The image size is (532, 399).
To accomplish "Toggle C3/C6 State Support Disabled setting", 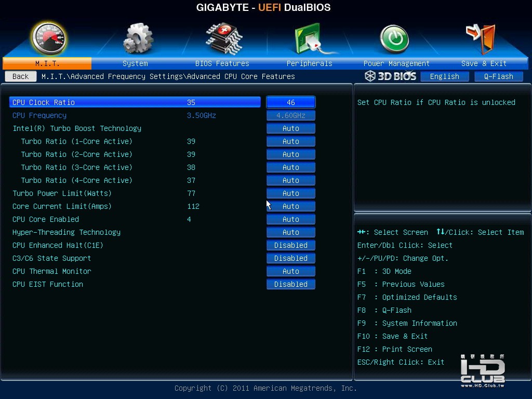I will [x=291, y=258].
